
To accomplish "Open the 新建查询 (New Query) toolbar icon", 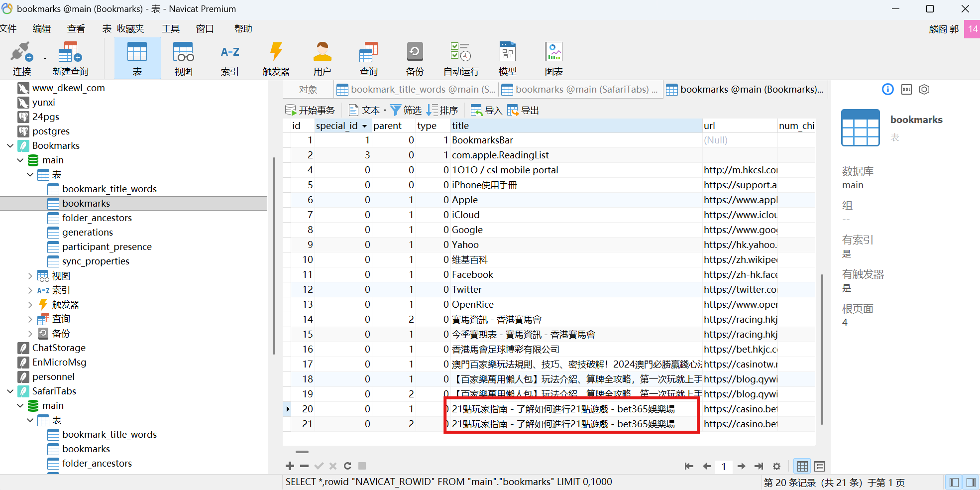I will (70, 58).
